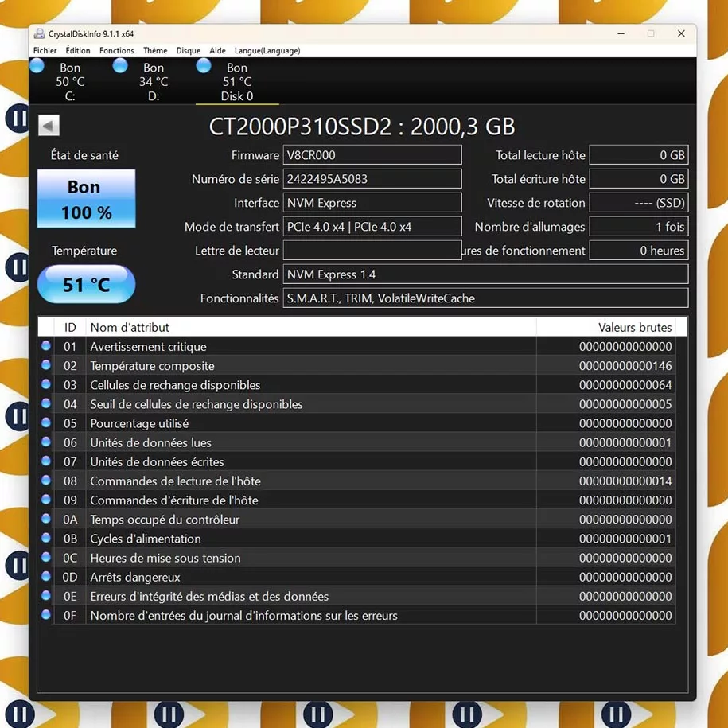Click the 0 heures operating time value
The height and width of the screenshot is (728, 728).
click(639, 251)
